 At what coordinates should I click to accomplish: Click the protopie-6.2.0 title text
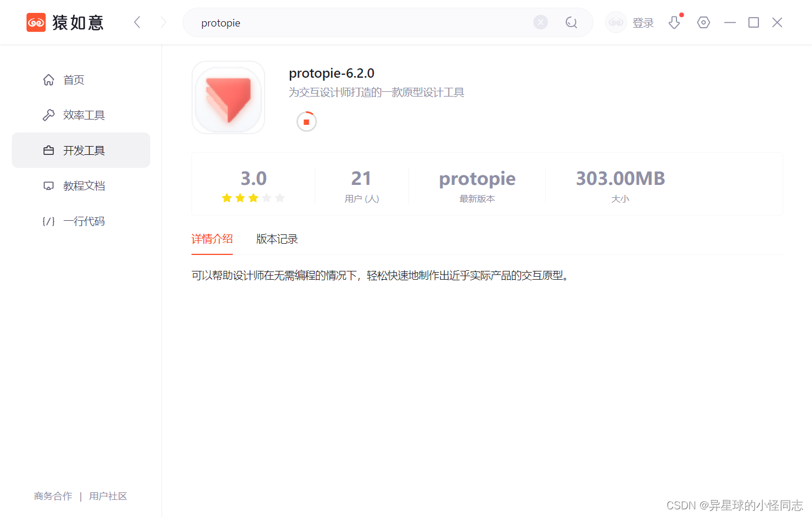point(332,74)
